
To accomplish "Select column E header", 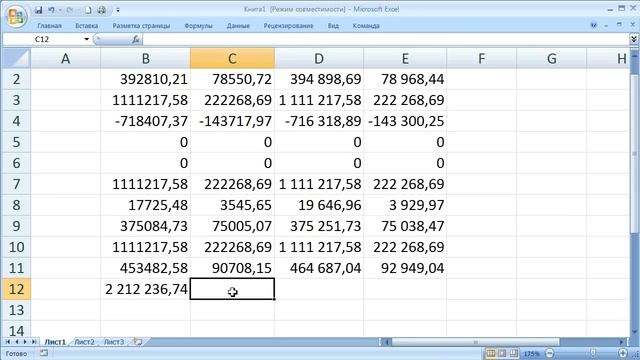I will (x=405, y=58).
